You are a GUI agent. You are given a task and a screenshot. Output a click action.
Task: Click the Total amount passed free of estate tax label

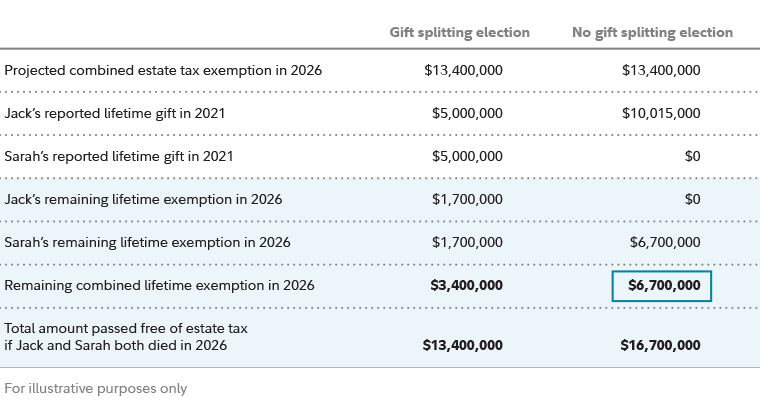pos(126,337)
